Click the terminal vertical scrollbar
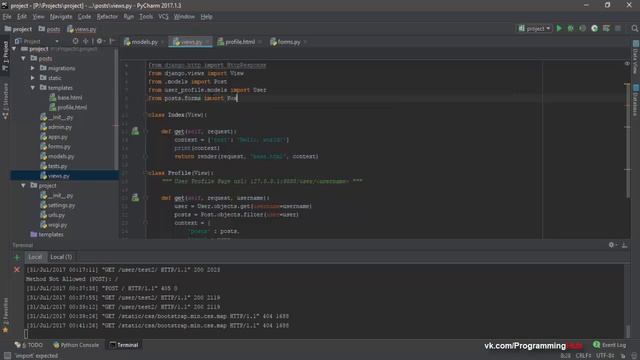 pos(627,331)
